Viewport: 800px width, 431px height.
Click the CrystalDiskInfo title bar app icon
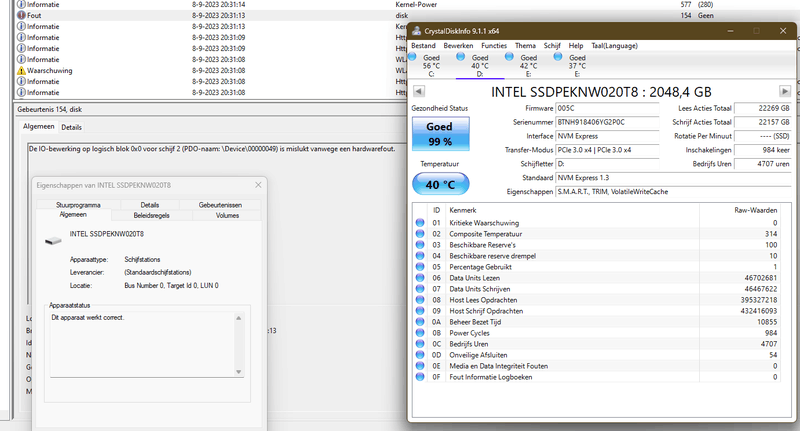(416, 31)
